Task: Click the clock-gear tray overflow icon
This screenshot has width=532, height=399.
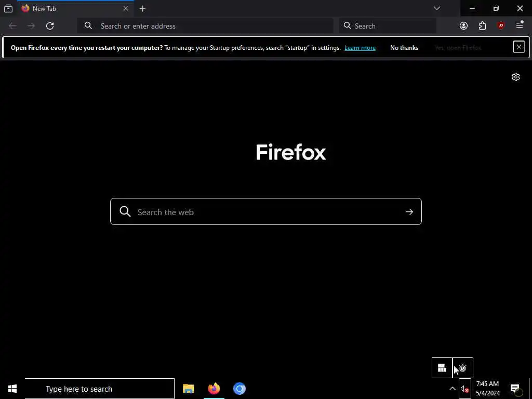Action: tap(463, 368)
